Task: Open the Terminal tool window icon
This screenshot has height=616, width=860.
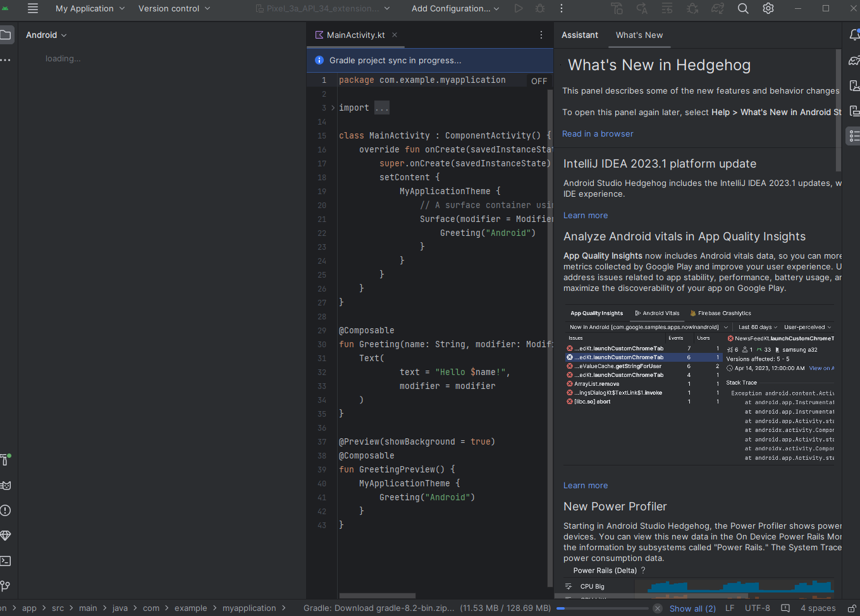Action: pyautogui.click(x=6, y=561)
